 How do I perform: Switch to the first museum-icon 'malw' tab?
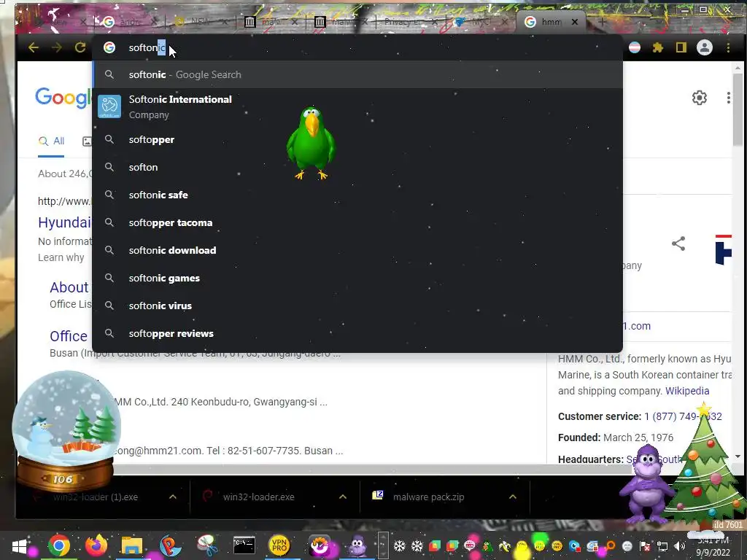pos(271,22)
